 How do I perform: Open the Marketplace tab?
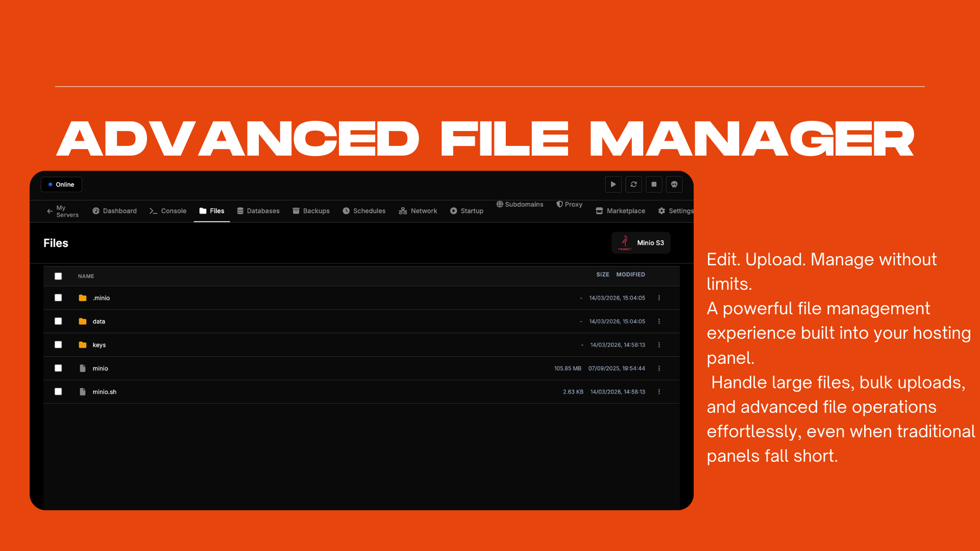620,211
